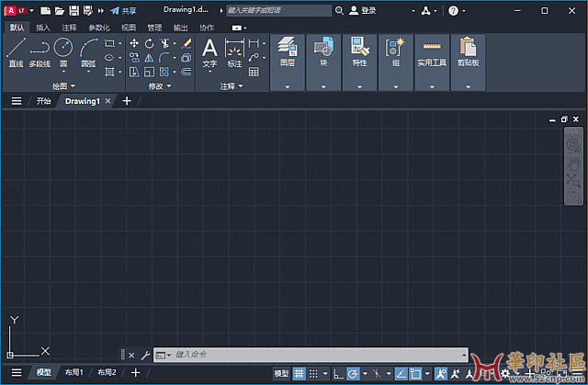588x385 pixels.
Task: Toggle polar tracking in status bar
Action: click(353, 373)
